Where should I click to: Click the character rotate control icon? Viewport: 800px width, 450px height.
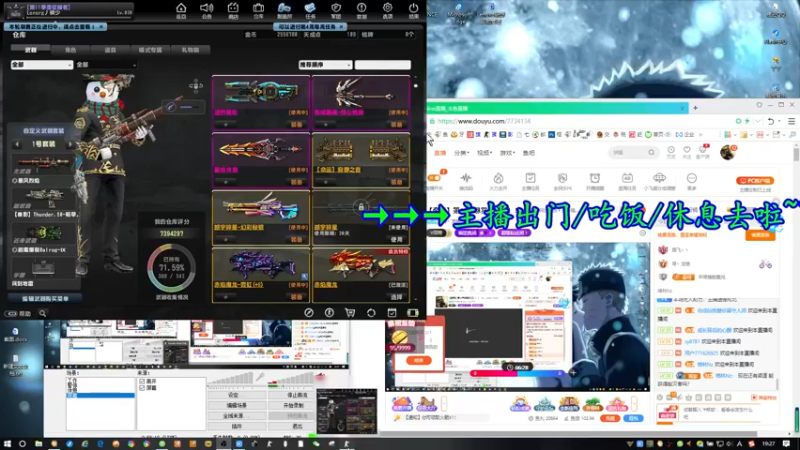tap(196, 86)
